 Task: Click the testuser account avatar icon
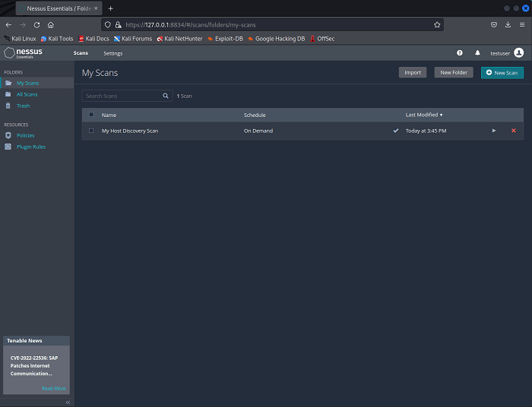(518, 53)
